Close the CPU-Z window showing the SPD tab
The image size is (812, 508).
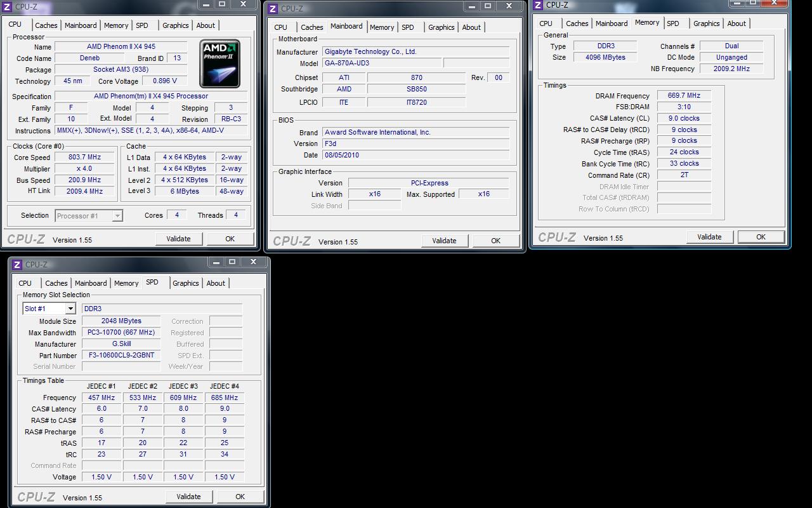coord(253,262)
